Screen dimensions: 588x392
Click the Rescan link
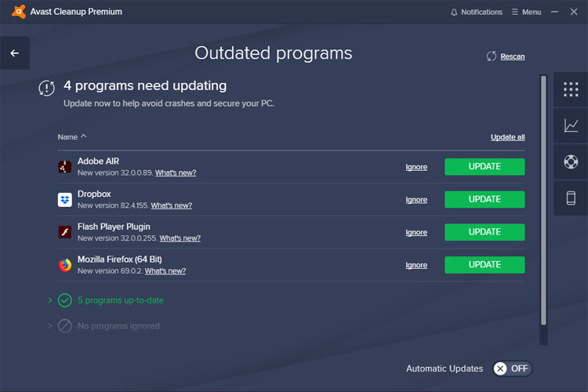coord(512,56)
